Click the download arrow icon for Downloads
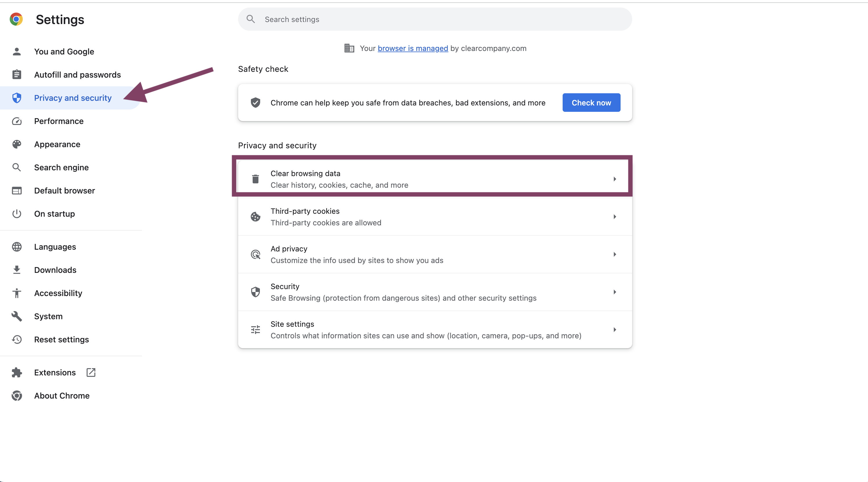Screen dimensions: 868x482 click(x=17, y=270)
